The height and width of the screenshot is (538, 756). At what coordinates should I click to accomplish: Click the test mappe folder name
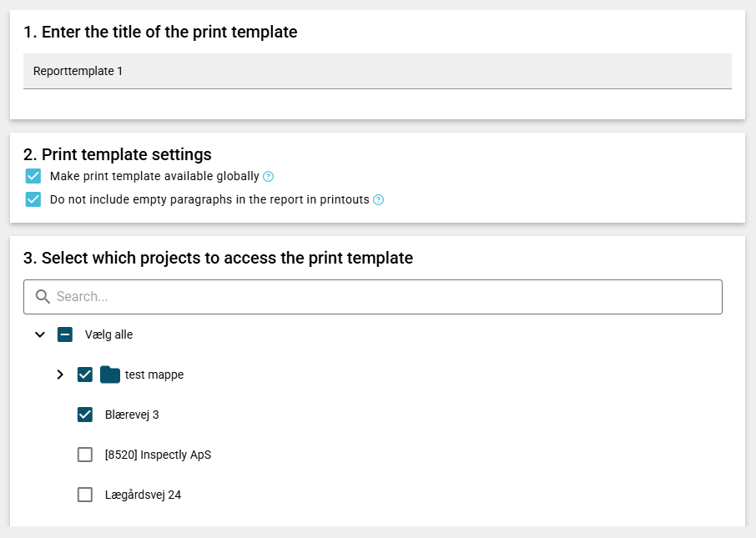click(154, 375)
